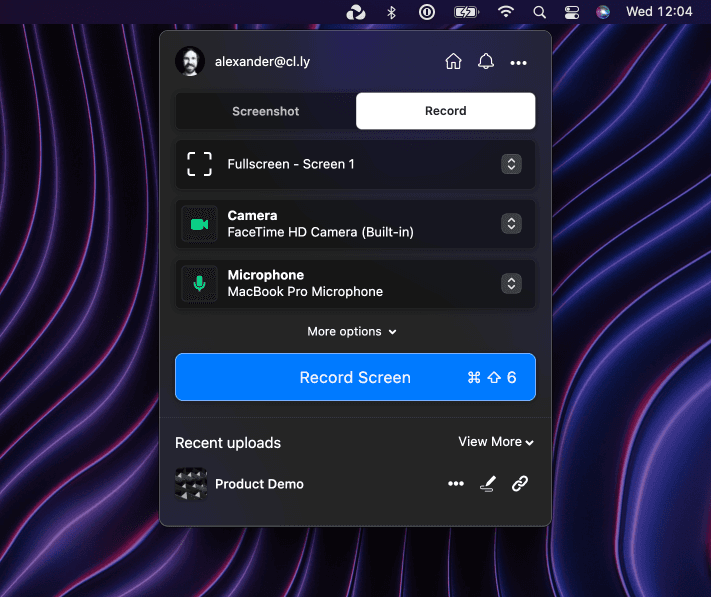711x597 pixels.
Task: Click Wed 12:04 clock in menu bar
Action: (659, 12)
